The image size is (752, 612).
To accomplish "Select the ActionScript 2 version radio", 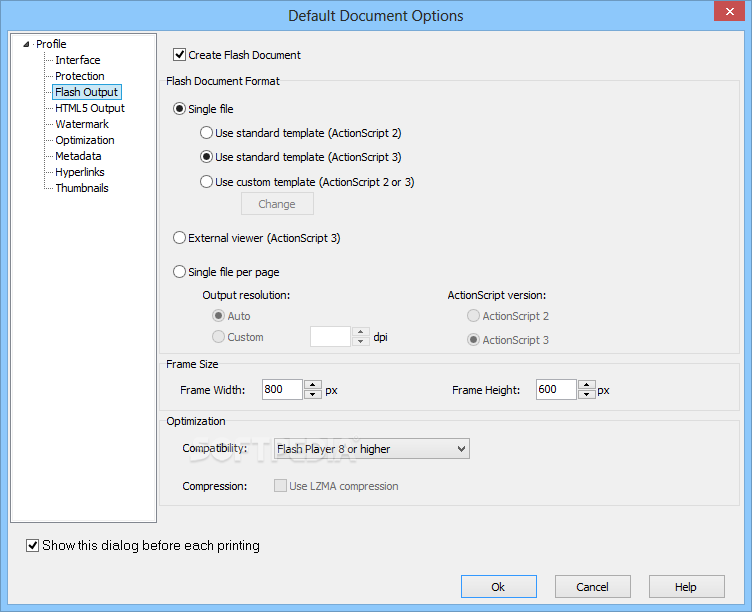I will tap(473, 316).
